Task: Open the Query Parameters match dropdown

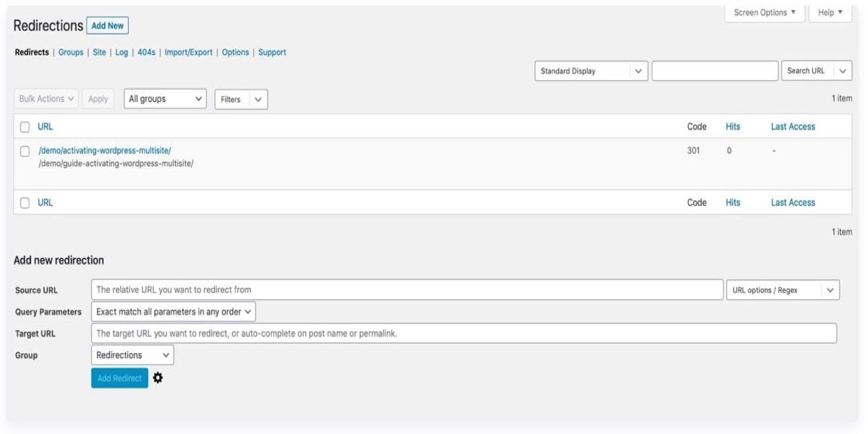Action: click(x=174, y=312)
